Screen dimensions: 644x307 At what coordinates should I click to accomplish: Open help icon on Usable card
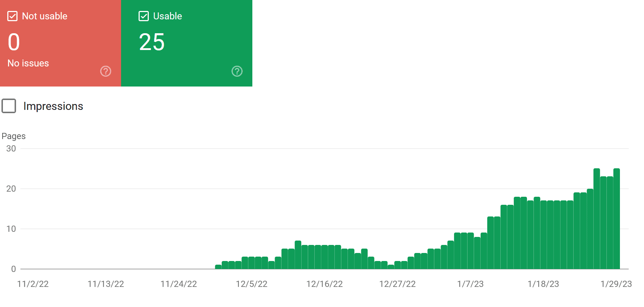click(x=237, y=71)
